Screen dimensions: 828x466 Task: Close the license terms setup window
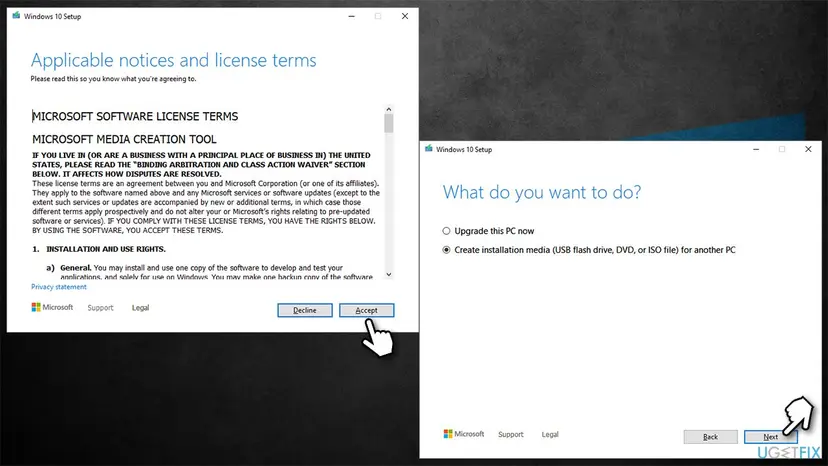point(405,16)
